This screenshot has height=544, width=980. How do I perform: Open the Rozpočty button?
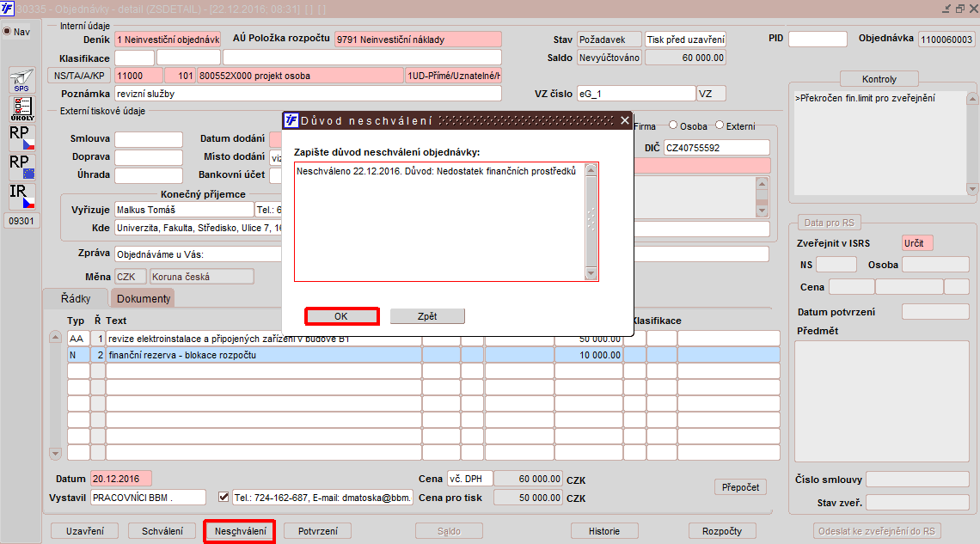coord(722,531)
